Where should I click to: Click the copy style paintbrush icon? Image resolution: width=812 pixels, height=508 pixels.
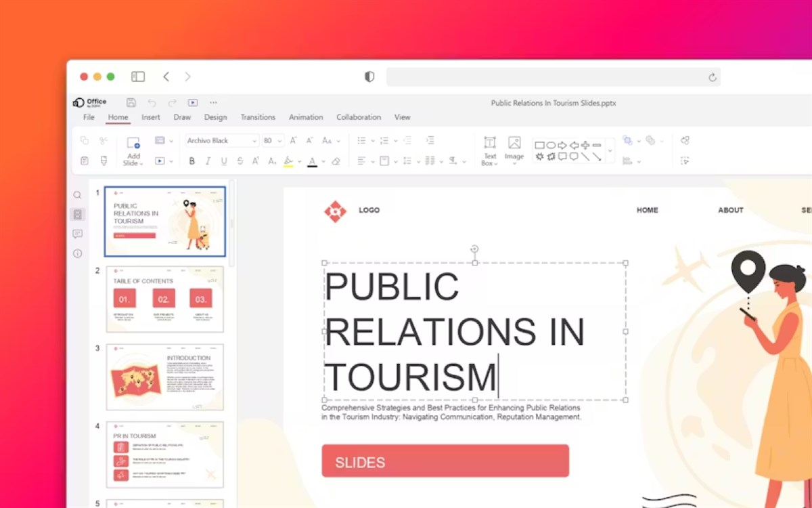point(104,161)
